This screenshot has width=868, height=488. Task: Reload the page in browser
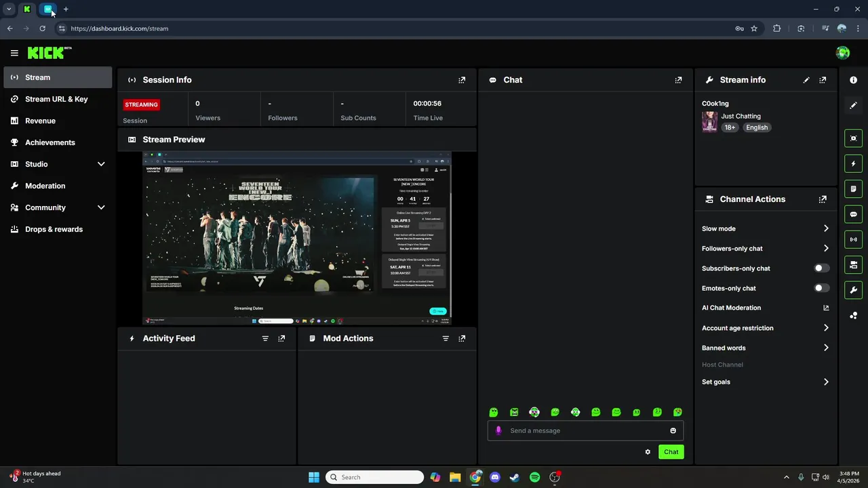coord(42,28)
